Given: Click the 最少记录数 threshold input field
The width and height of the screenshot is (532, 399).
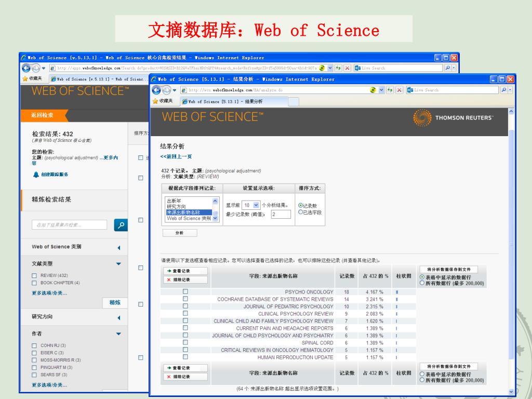Looking at the screenshot, I should click(281, 215).
